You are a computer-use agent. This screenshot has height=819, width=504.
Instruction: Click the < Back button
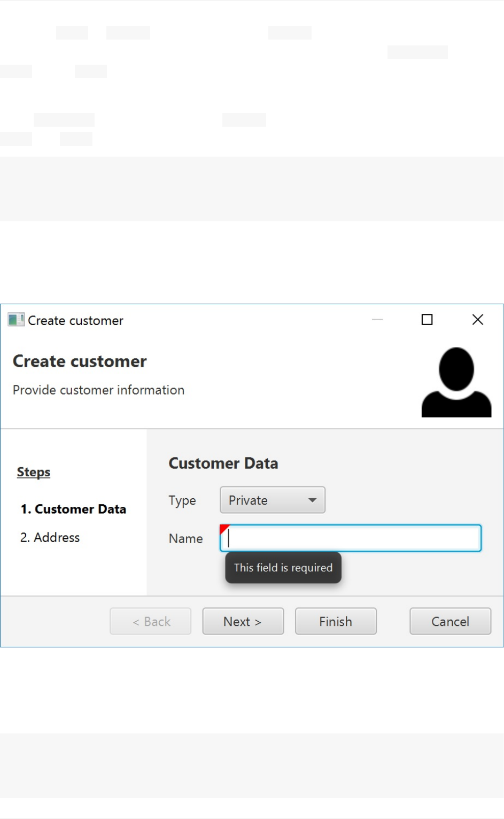point(151,621)
